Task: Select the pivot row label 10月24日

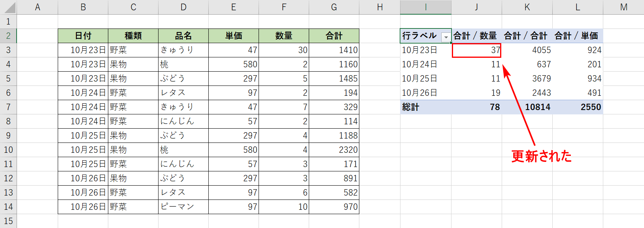Action: tap(425, 64)
